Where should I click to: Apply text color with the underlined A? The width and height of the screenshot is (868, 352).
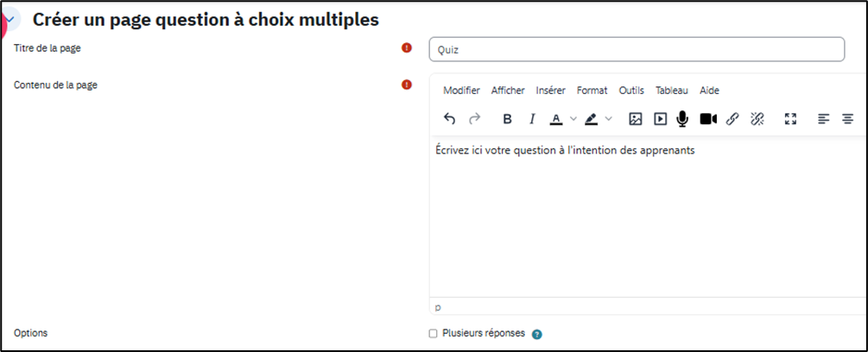click(x=556, y=119)
